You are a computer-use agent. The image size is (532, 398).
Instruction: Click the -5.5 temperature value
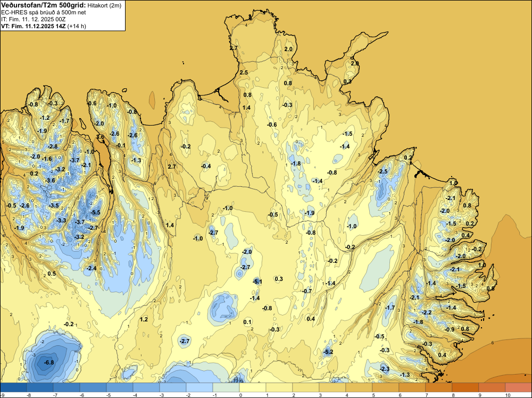pos(95,212)
